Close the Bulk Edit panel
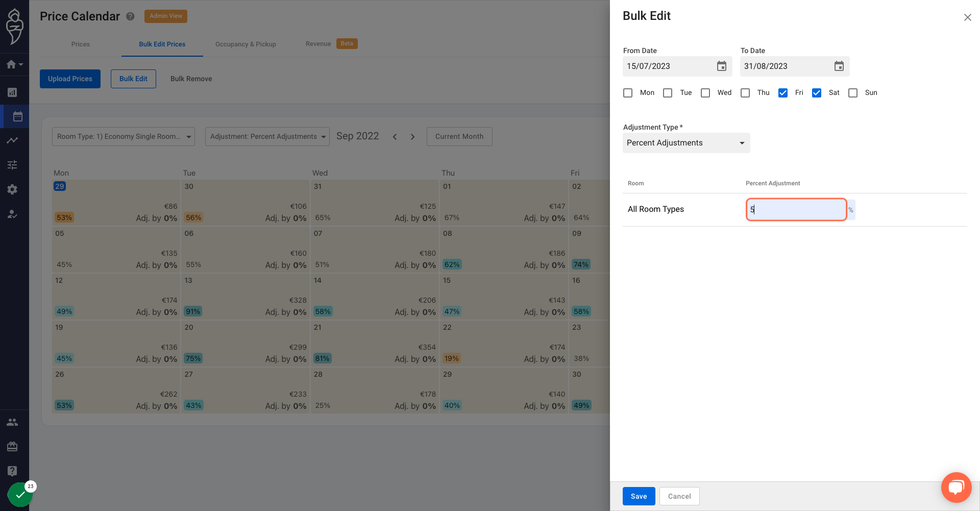This screenshot has width=980, height=511. [x=967, y=17]
